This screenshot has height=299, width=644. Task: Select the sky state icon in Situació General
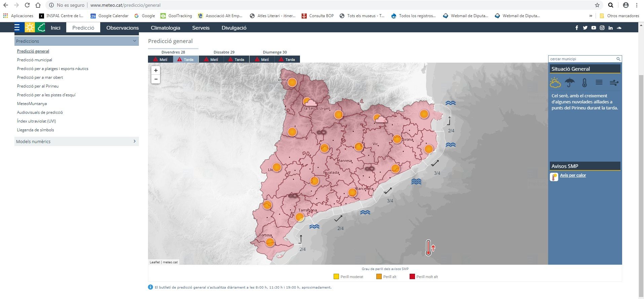pyautogui.click(x=555, y=82)
